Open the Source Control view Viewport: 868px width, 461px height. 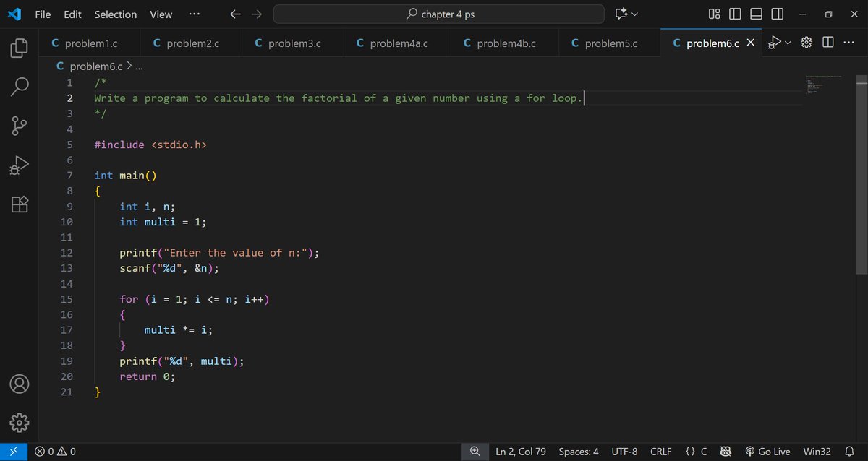[18, 125]
